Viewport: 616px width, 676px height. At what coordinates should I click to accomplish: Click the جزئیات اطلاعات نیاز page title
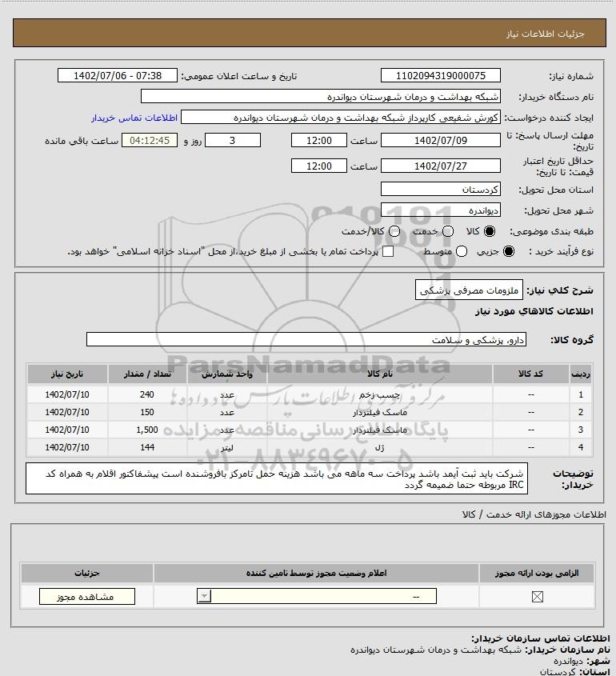point(546,34)
